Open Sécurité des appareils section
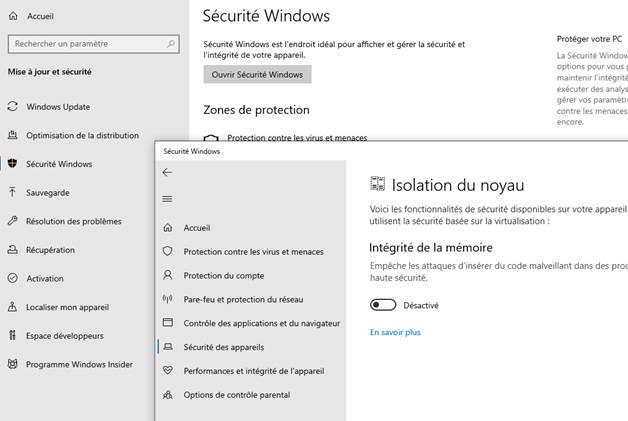Screen dimensions: 628x421 223,347
